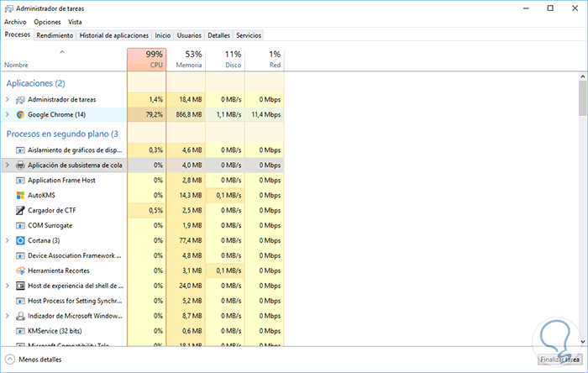Click the Cortana process icon
Image resolution: width=588 pixels, height=373 pixels.
coord(20,240)
